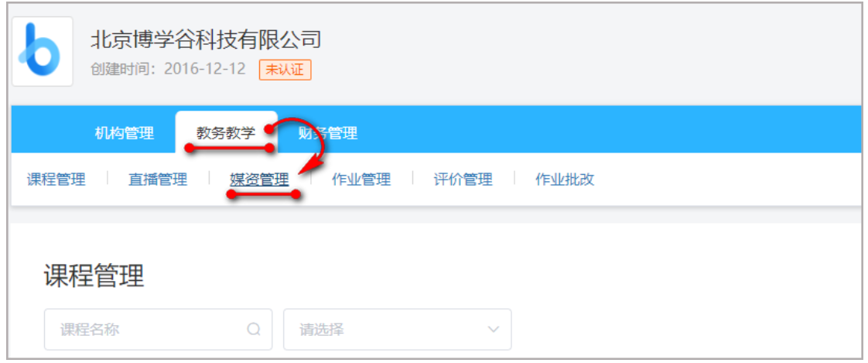868x363 pixels.
Task: Click the 课程管理 page heading
Action: [94, 276]
